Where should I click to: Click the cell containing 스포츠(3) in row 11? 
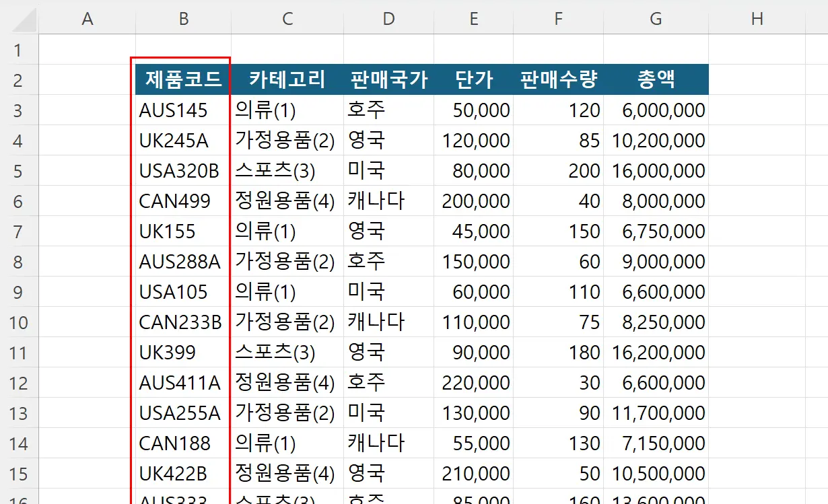[287, 352]
